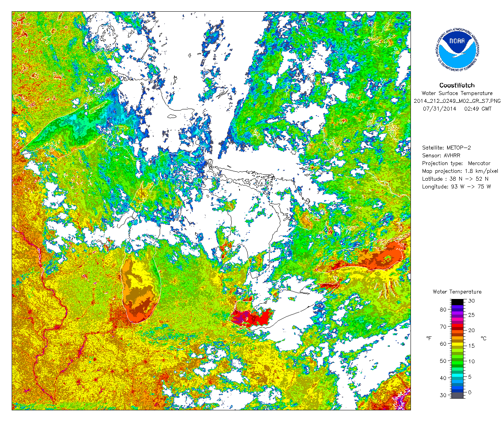Select the Satellite: METOP-2 line
This screenshot has width=504, height=422.
[x=446, y=148]
